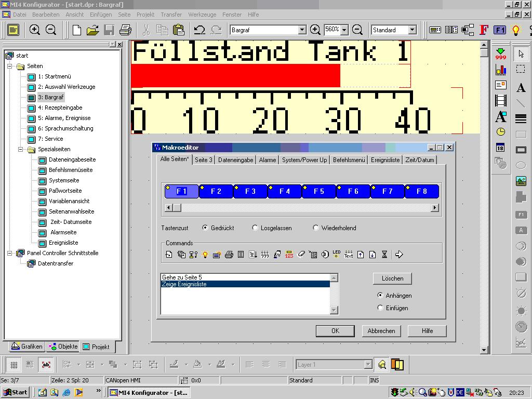Select the 'Zeige Ereignisliste' list entry
The image size is (532, 399).
coord(245,284)
